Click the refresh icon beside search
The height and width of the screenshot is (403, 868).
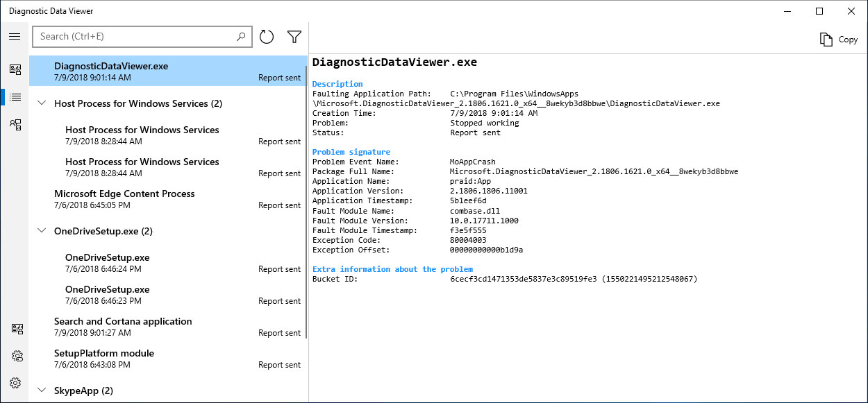[x=267, y=37]
